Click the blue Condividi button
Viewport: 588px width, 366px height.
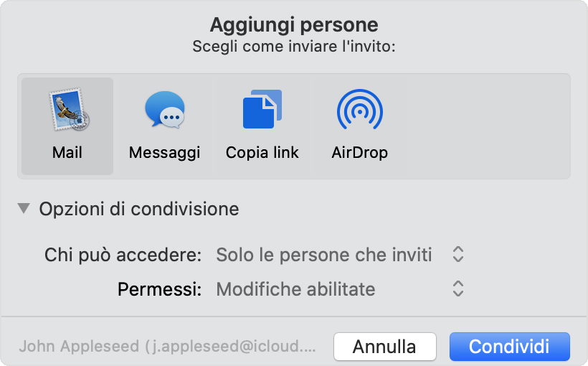pyautogui.click(x=509, y=347)
